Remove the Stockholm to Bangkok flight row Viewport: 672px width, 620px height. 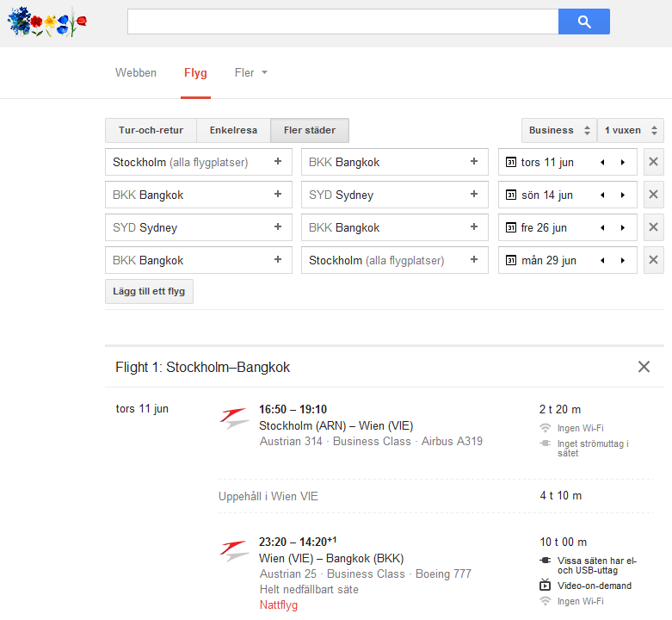(x=653, y=162)
